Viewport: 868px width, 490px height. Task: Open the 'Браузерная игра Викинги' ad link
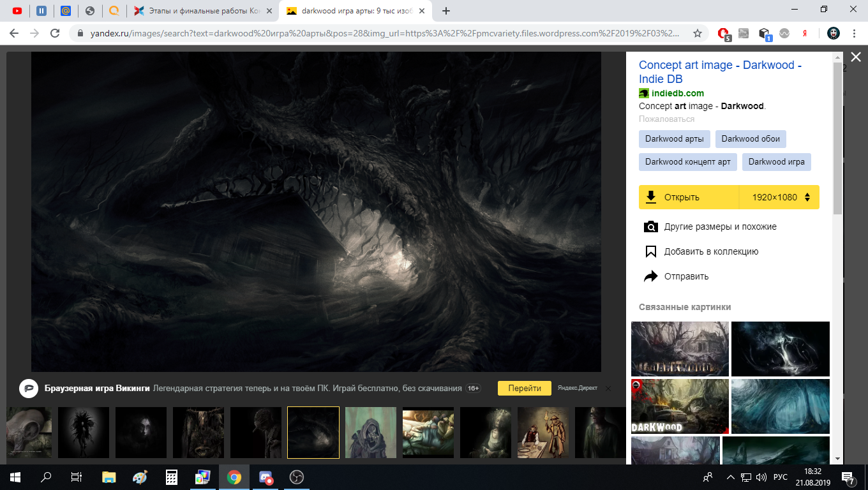click(x=97, y=388)
